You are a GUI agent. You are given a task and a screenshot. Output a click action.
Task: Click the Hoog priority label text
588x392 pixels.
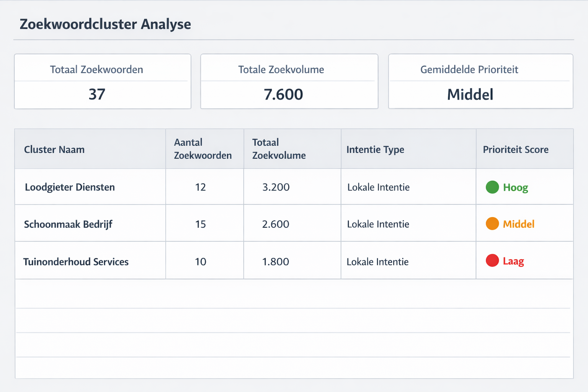click(515, 188)
